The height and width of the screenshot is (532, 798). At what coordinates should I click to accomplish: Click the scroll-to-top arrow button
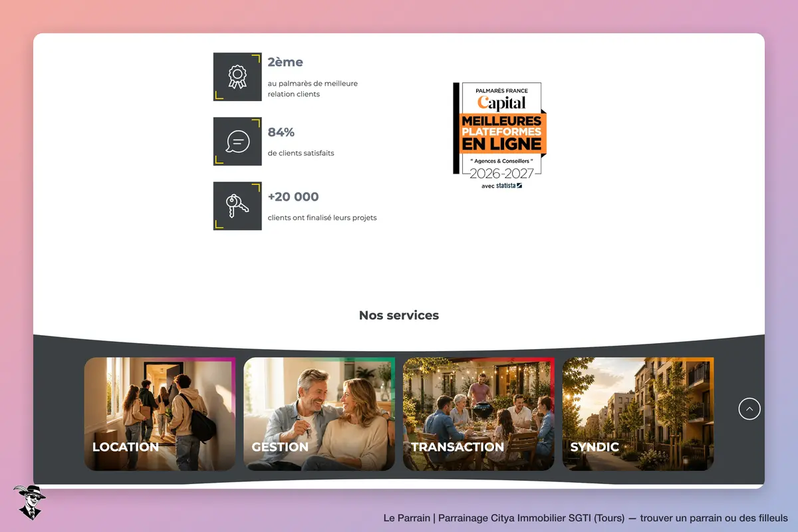pos(749,409)
